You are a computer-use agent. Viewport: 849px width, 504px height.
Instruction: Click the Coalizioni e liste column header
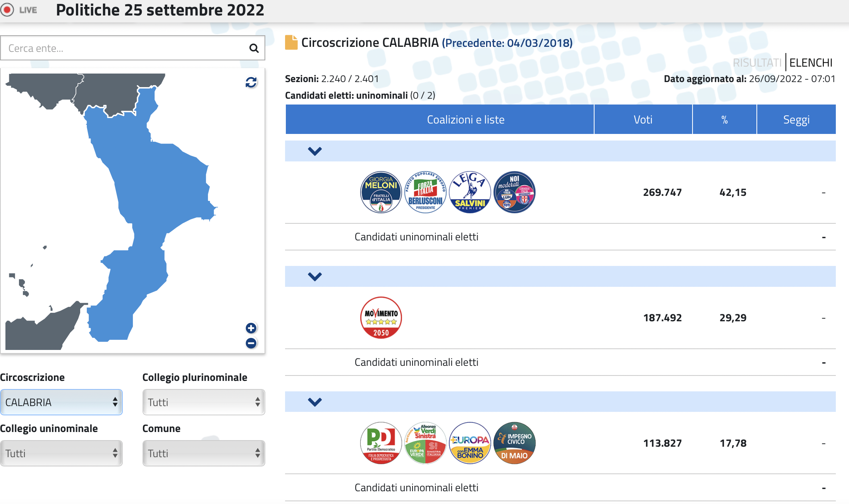pyautogui.click(x=440, y=120)
